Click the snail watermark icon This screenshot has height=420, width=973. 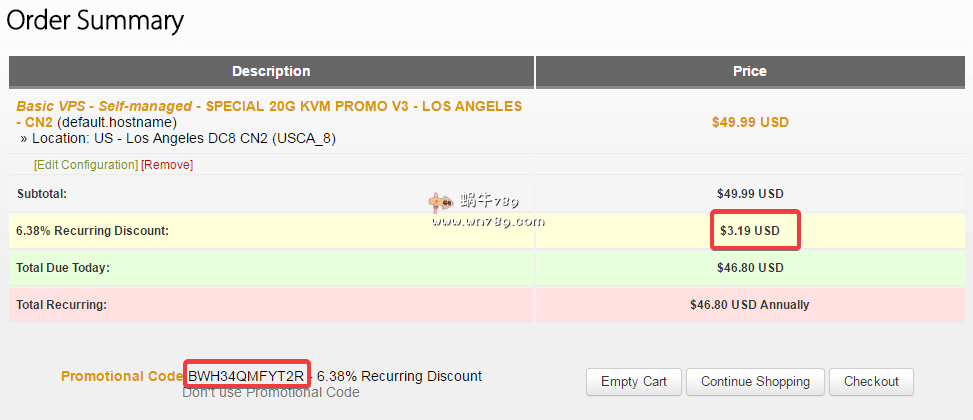tap(438, 203)
